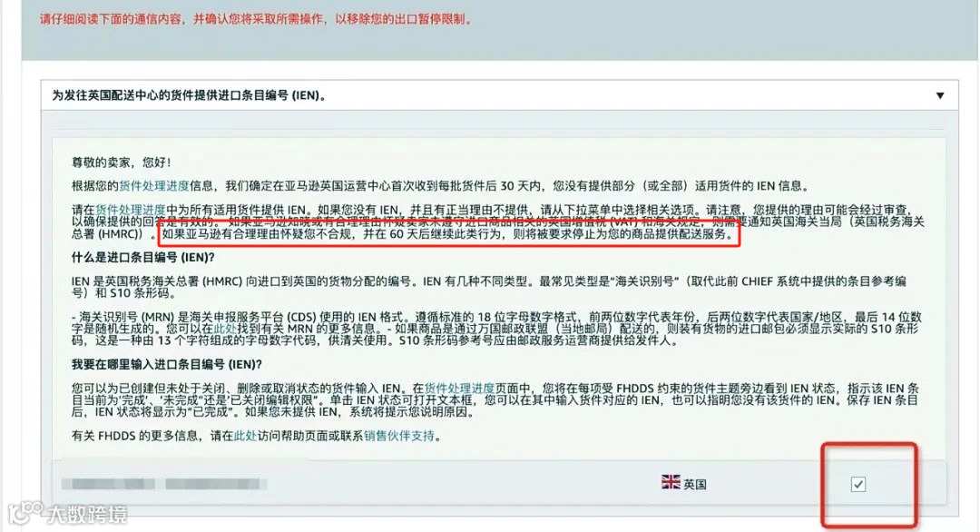Open 货件处理进度 link in 请在 sentence
The height and width of the screenshot is (532, 980).
[x=130, y=210]
